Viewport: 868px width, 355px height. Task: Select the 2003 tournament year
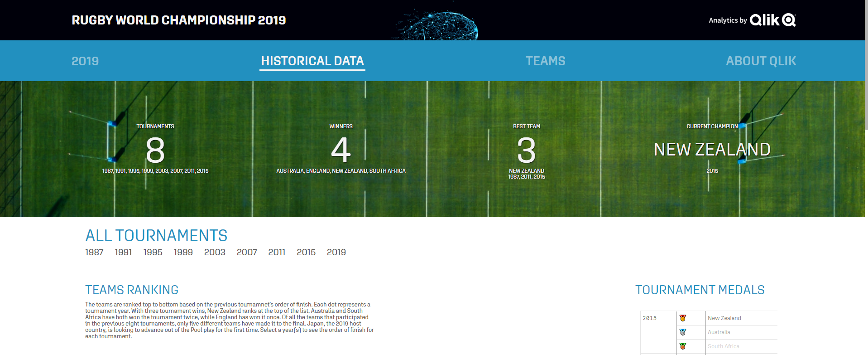pos(215,253)
